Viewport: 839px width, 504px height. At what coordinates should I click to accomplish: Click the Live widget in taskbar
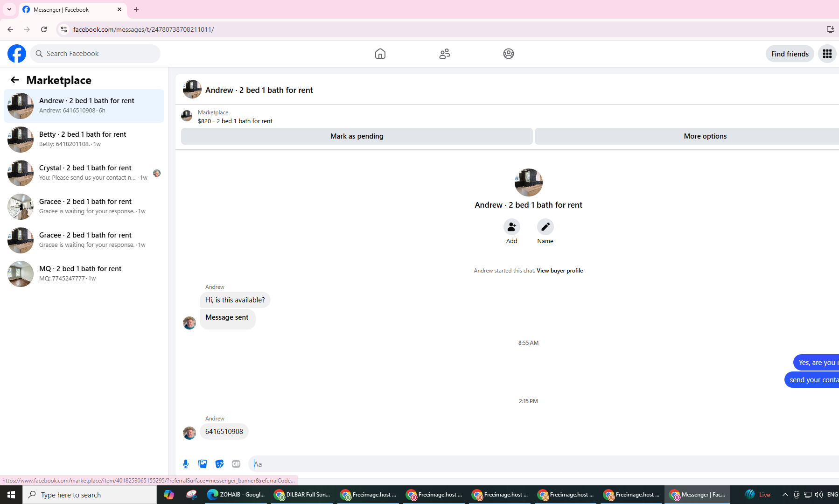758,495
